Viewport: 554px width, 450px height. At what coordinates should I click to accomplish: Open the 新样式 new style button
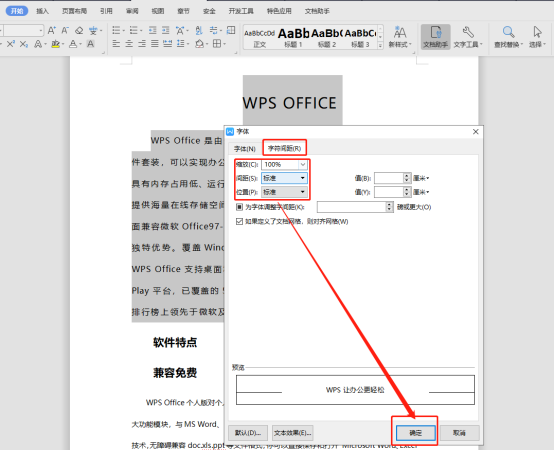coord(400,37)
